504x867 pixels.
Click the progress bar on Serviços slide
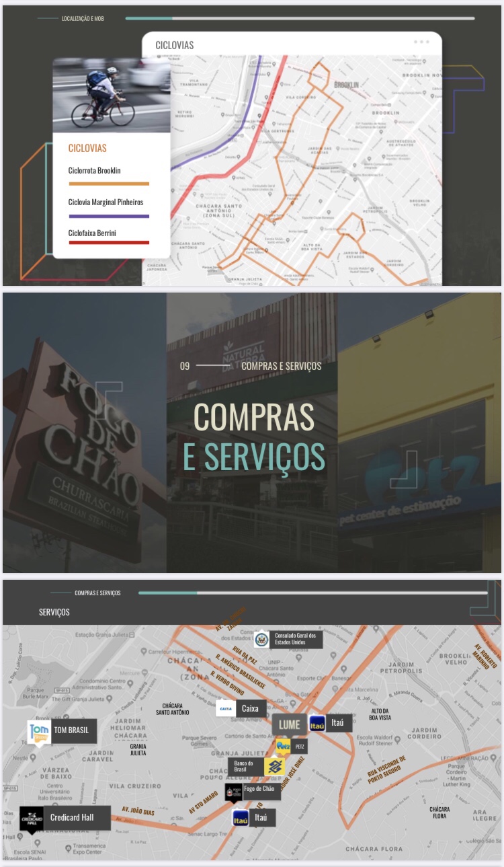(x=312, y=593)
